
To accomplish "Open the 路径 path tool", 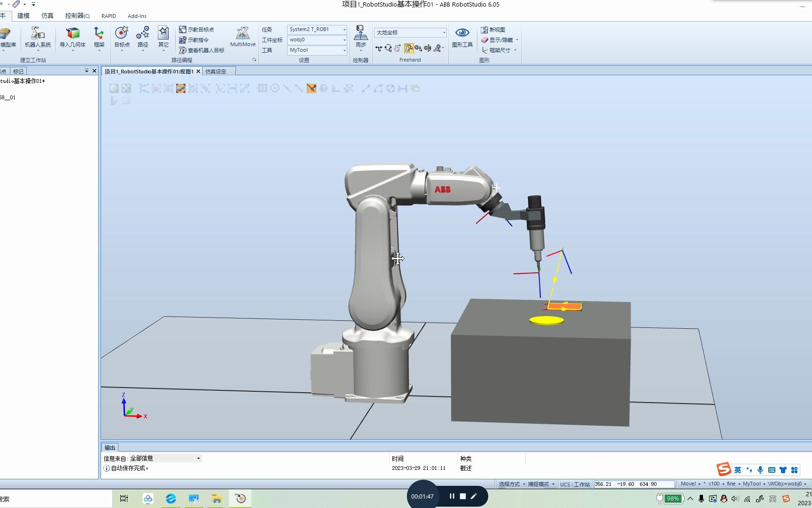I will [143, 38].
